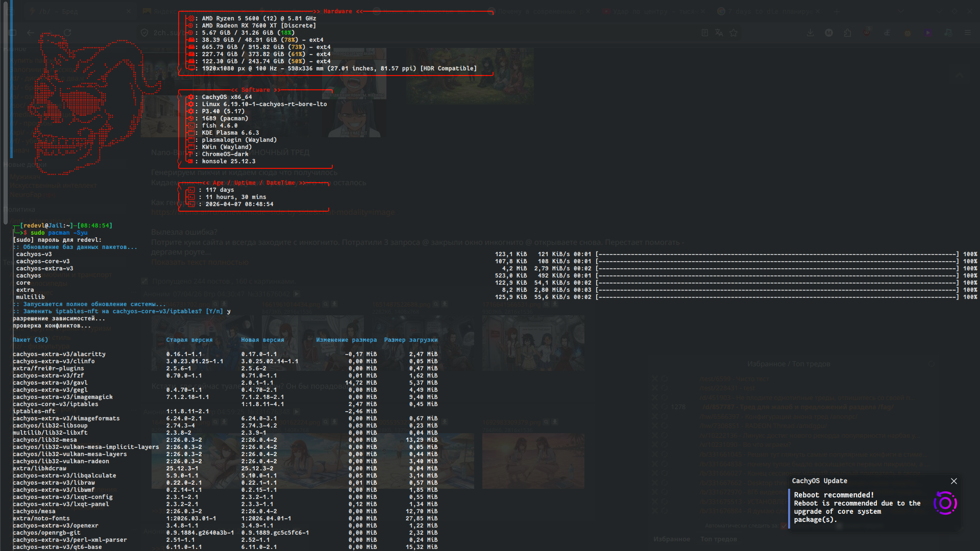The image size is (980, 551).
Task: Toggle reader view icon in the address bar
Action: pyautogui.click(x=705, y=33)
